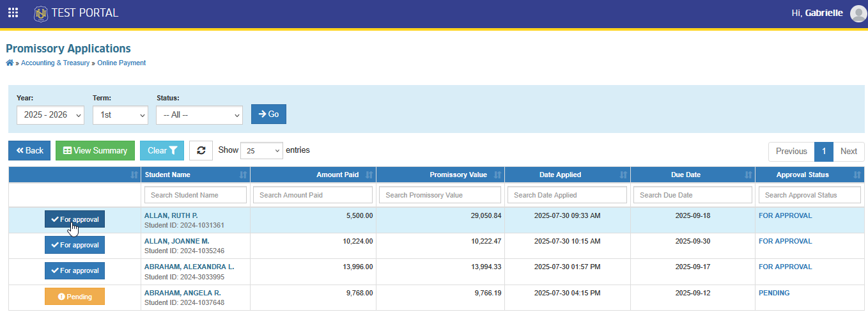
Task: Sort by Student Name column arrows
Action: (243, 175)
